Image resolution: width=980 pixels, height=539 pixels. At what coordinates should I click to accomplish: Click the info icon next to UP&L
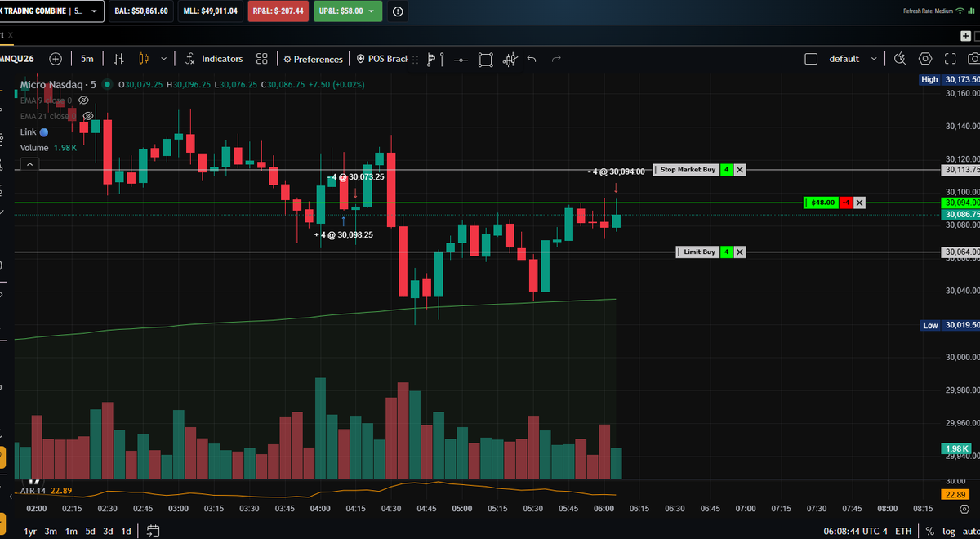(398, 11)
